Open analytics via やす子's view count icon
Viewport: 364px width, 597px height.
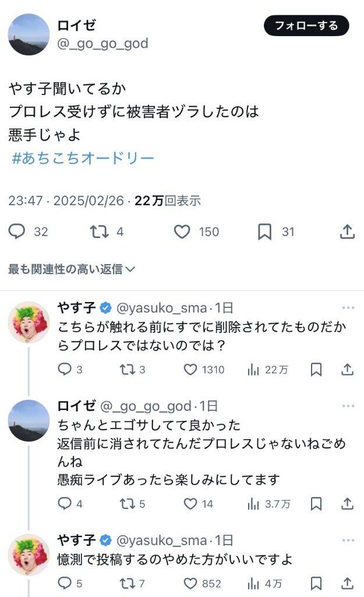pos(253,369)
